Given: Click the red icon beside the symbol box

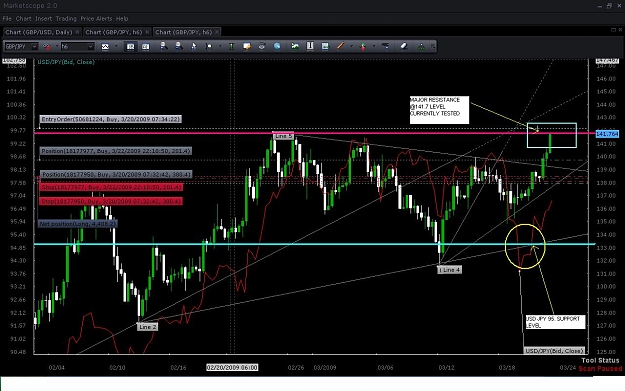Looking at the screenshot, I should [47, 47].
